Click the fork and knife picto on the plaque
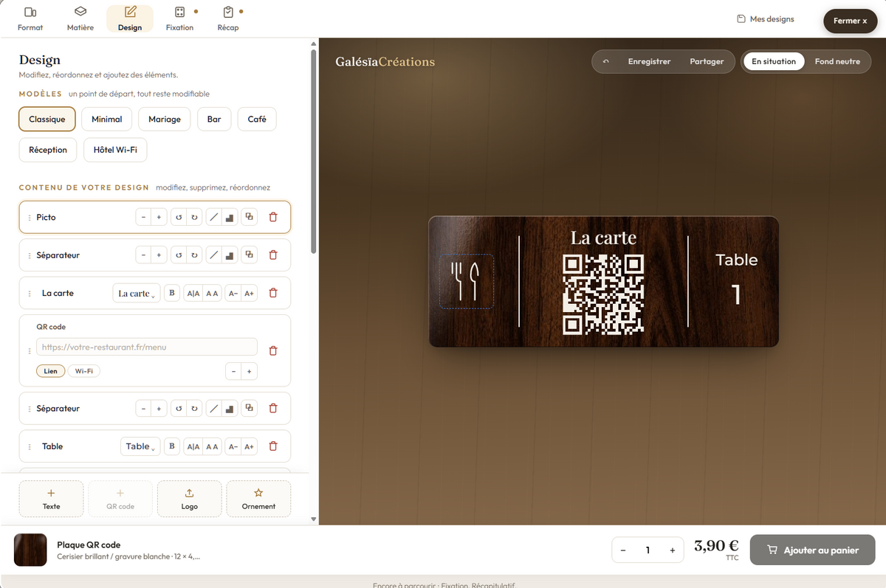This screenshot has height=588, width=886. (467, 281)
